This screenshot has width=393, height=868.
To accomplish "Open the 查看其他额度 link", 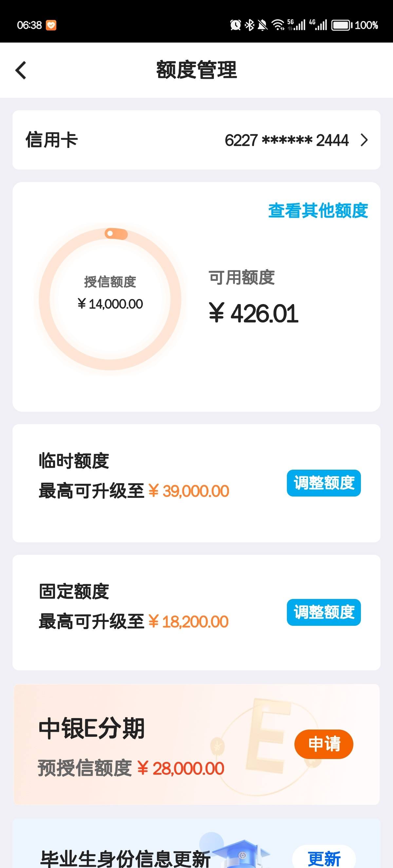I will 318,210.
